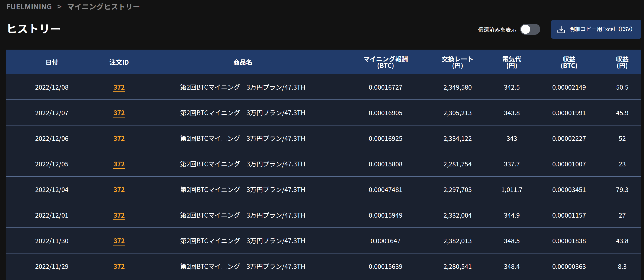This screenshot has height=280, width=644.
Task: Open FUELMINING breadcrumb link
Action: (x=29, y=7)
